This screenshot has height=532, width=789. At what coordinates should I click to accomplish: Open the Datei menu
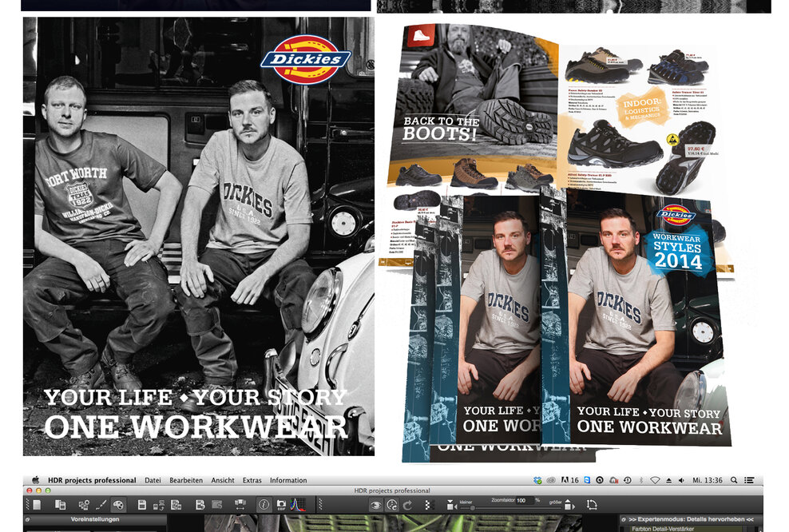pos(153,480)
